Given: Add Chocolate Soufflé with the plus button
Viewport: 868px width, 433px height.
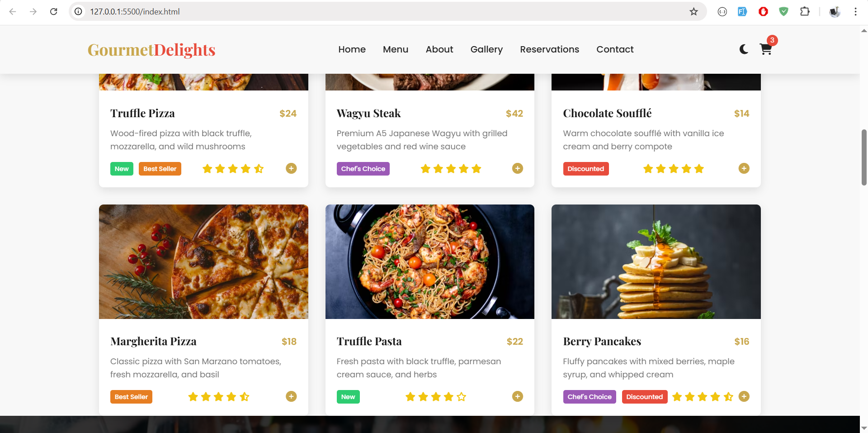Looking at the screenshot, I should click(744, 168).
